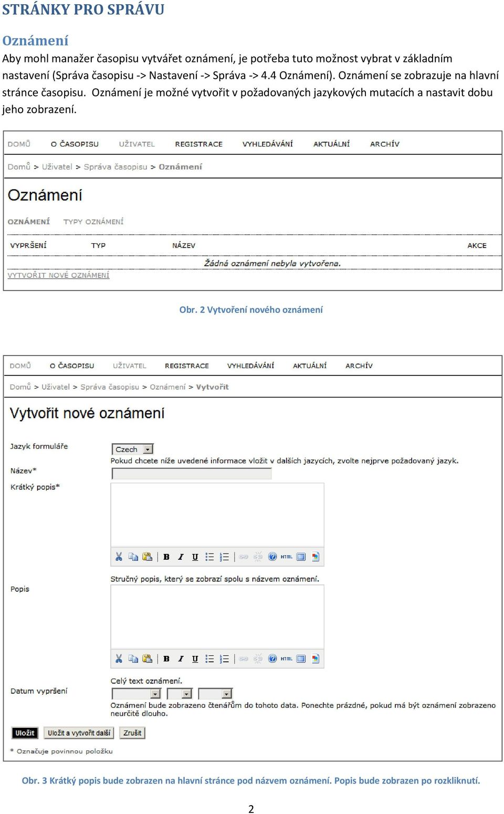Viewport: 504px width, 814px height.
Task: Open editor help from the lower Popis toolbar
Action: click(x=272, y=659)
